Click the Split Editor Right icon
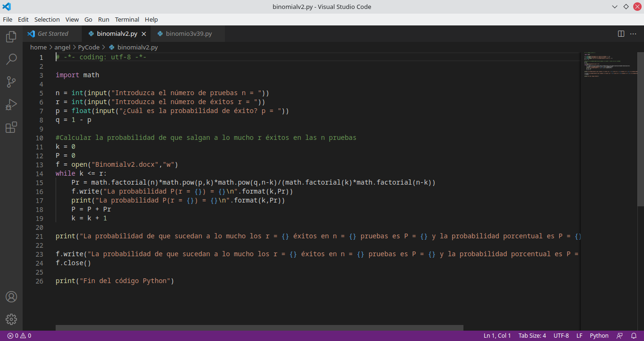This screenshot has height=341, width=644. [621, 34]
